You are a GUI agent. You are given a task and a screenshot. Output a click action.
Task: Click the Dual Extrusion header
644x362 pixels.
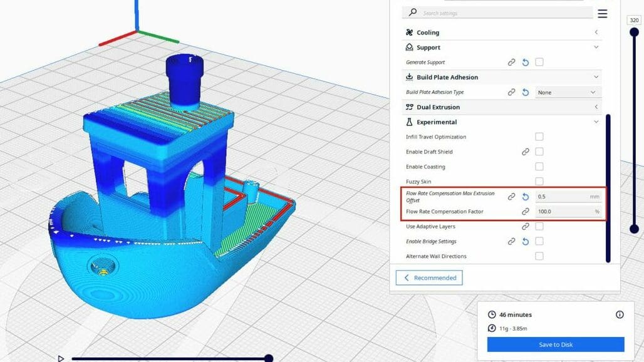pyautogui.click(x=502, y=107)
